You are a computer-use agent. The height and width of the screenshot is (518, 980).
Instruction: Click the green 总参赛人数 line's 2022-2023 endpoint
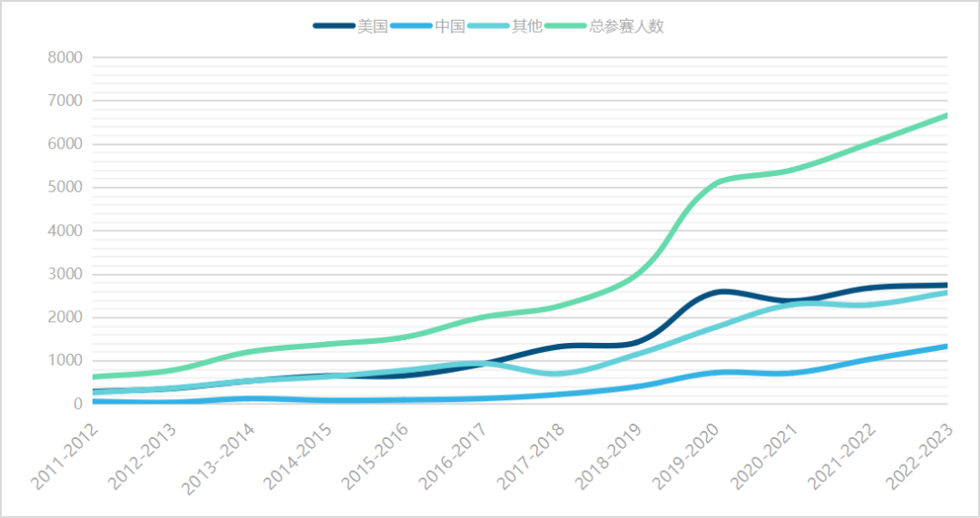click(x=946, y=115)
